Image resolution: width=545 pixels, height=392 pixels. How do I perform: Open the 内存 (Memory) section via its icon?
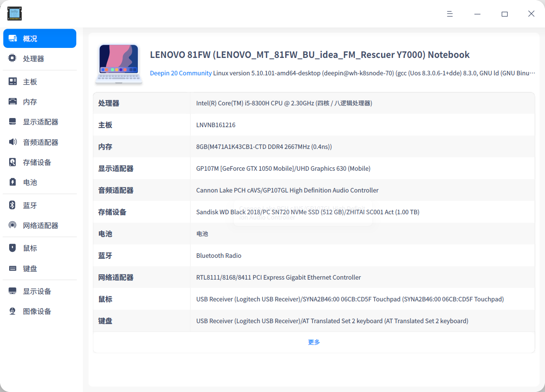[x=12, y=101]
